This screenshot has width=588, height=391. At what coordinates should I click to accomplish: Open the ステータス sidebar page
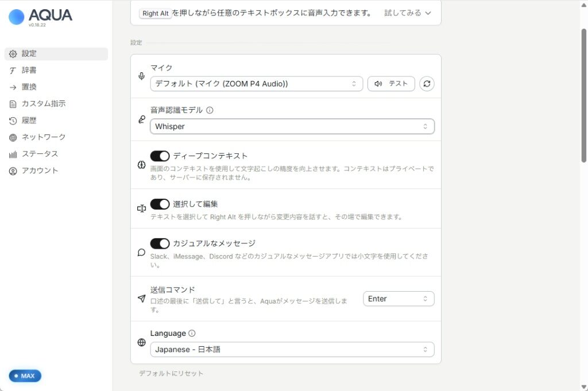[x=56, y=154]
